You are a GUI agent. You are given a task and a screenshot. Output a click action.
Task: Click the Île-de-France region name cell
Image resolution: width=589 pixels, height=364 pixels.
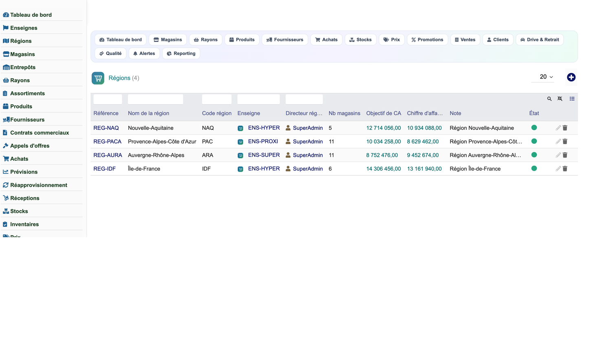(x=144, y=169)
